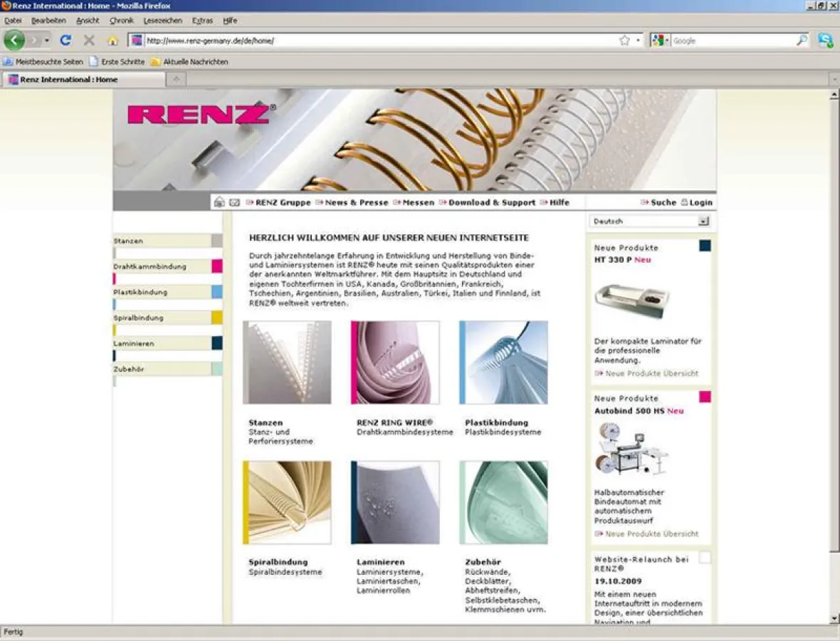The image size is (840, 641).
Task: Switch to the Renz International Home tab
Action: pos(78,80)
